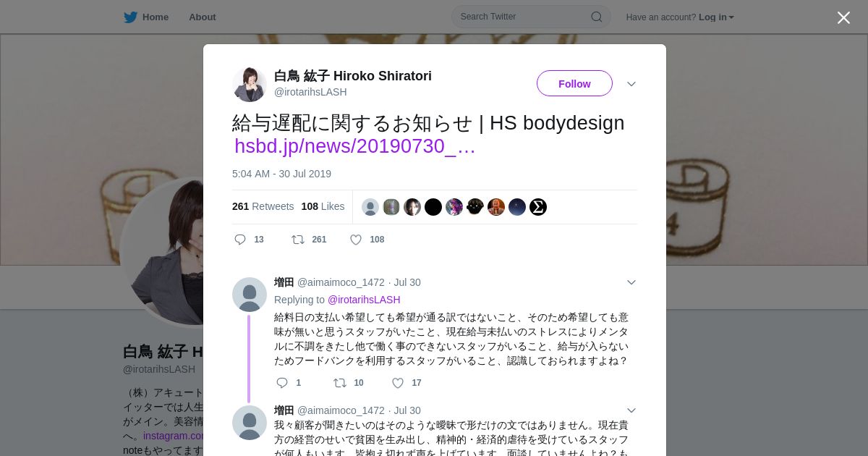View the 261 Retweets list
The height and width of the screenshot is (456, 868).
[263, 206]
